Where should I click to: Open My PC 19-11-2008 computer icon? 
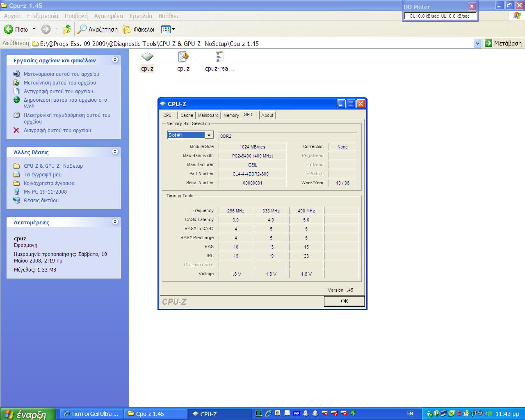coord(16,192)
